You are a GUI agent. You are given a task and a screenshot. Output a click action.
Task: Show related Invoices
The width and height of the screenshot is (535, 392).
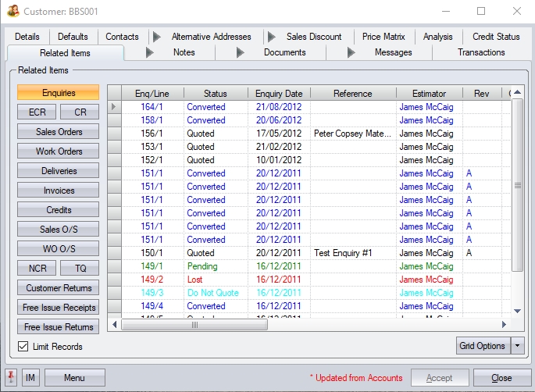[59, 191]
